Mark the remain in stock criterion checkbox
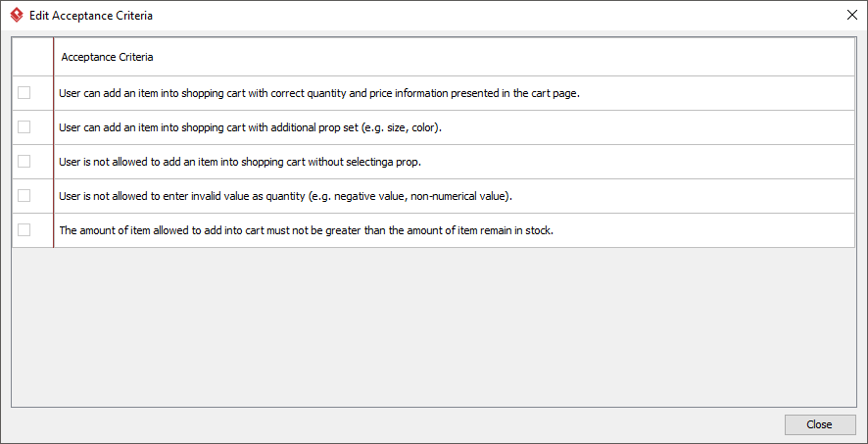 tap(24, 229)
